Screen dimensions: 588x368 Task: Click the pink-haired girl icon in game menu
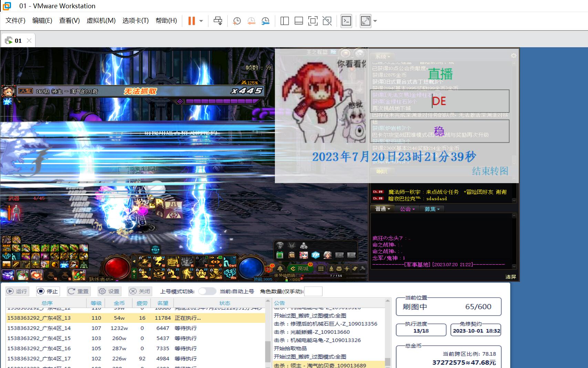(303, 255)
